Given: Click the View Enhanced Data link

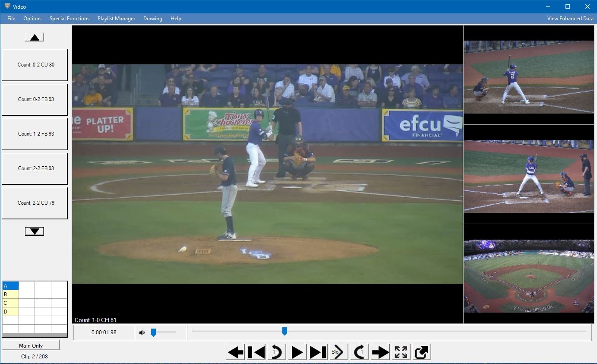Looking at the screenshot, I should (x=570, y=18).
